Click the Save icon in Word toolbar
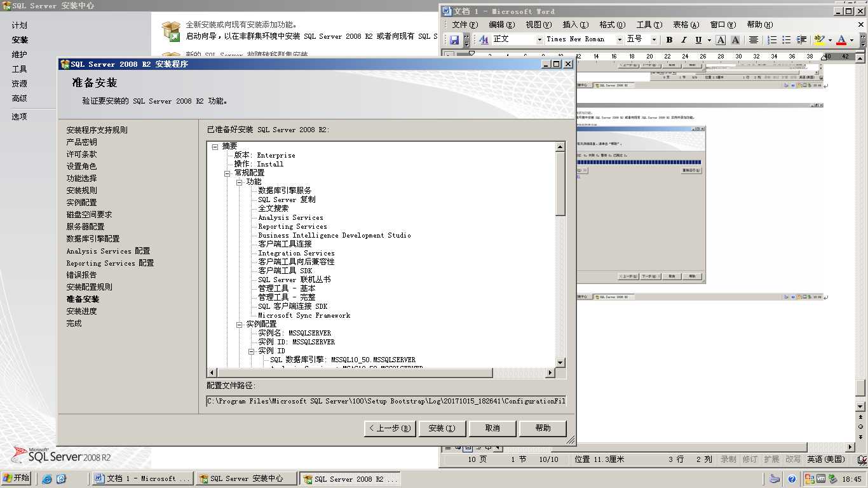868x488 pixels. pos(454,40)
